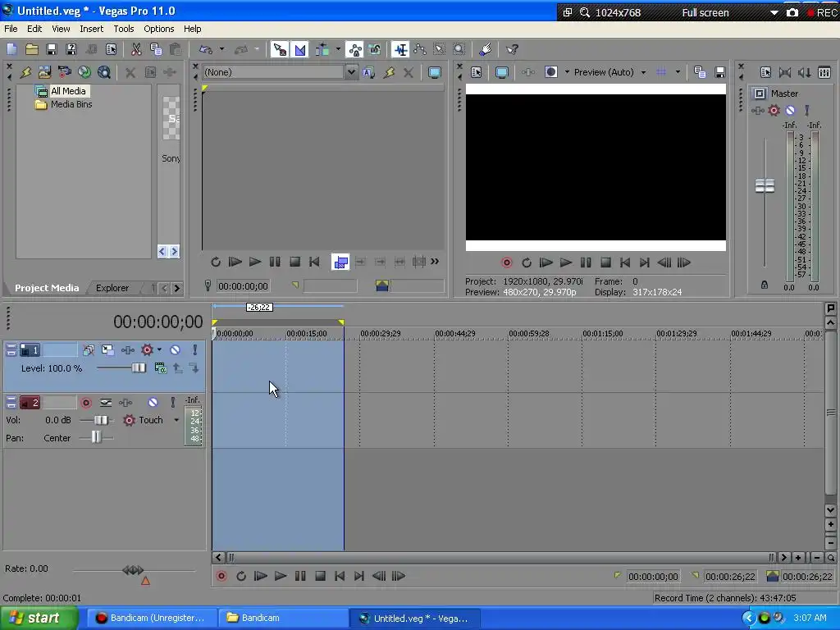Click Master FX icon in mixer
The height and width of the screenshot is (630, 840).
[757, 111]
